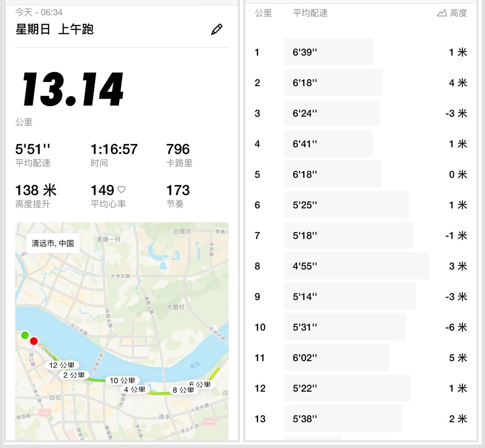Select the 12 公里 map marker
This screenshot has width=485, height=448.
62,365
